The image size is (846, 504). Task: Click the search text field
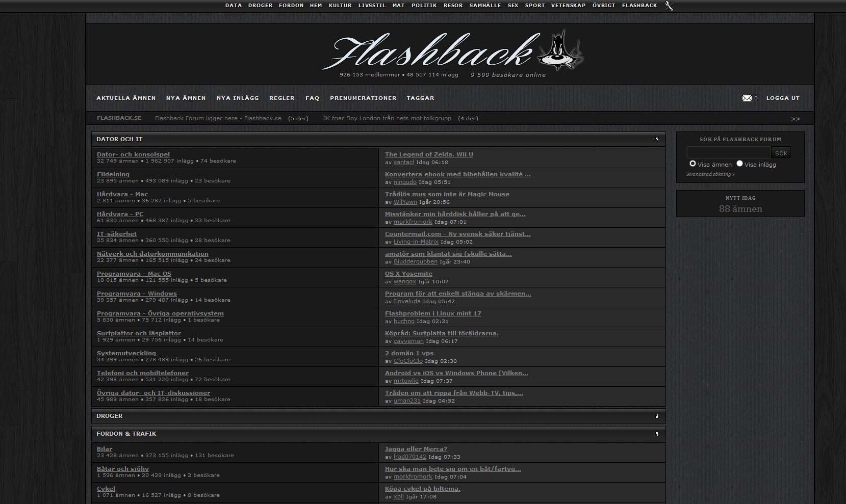tap(729, 152)
